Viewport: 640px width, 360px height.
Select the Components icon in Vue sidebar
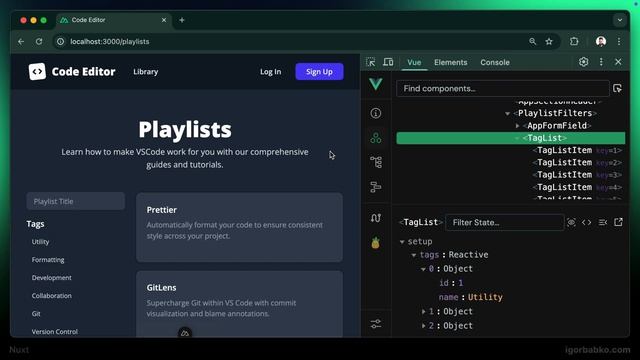click(x=376, y=138)
